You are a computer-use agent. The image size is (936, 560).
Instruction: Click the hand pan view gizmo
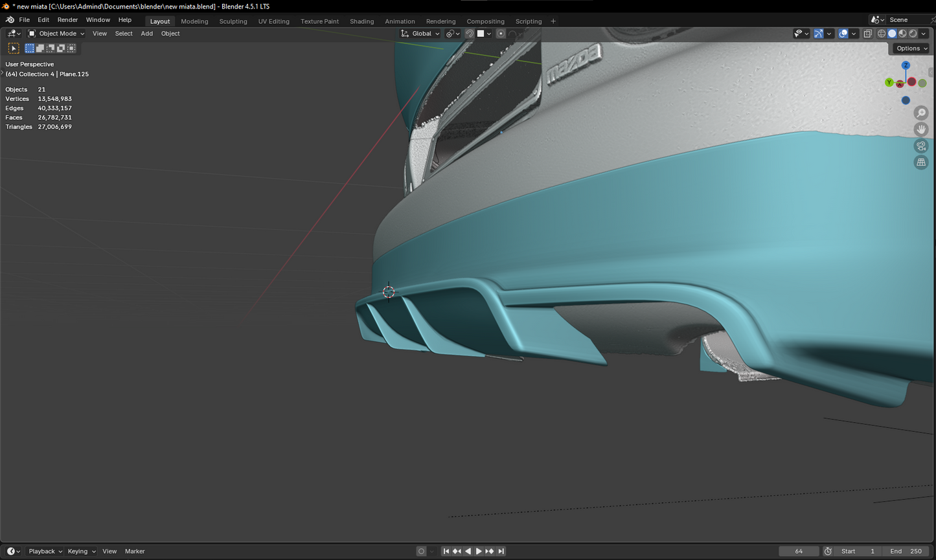pyautogui.click(x=920, y=129)
